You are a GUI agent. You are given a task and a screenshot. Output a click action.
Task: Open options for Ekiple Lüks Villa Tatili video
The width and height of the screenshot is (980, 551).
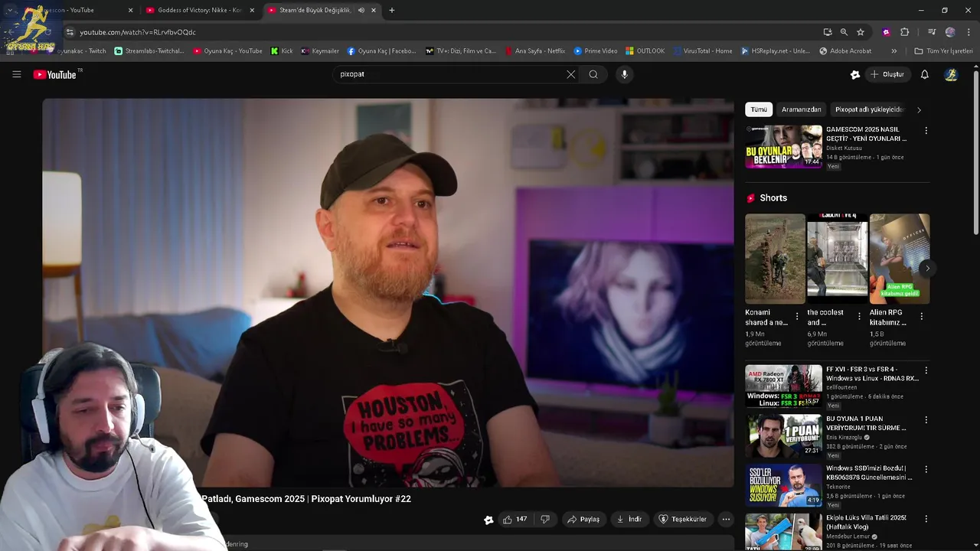(926, 519)
